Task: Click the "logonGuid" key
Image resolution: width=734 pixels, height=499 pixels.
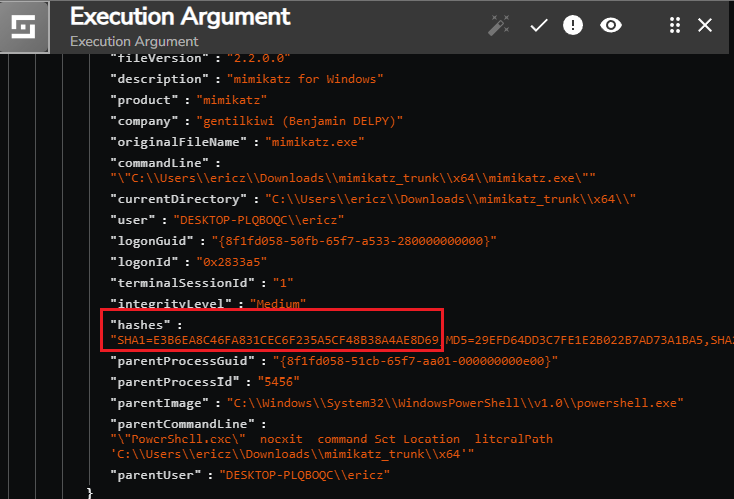Action: pos(152,241)
